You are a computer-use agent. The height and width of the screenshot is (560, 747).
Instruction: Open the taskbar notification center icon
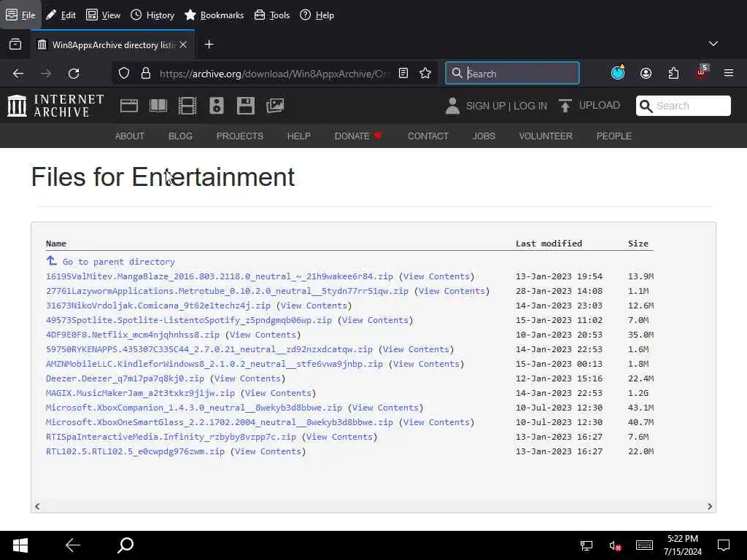click(724, 545)
